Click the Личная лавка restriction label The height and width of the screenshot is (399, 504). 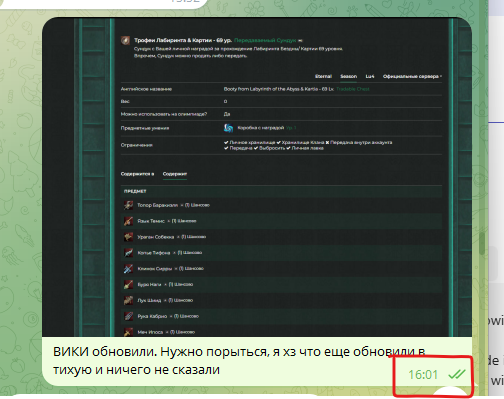(307, 148)
